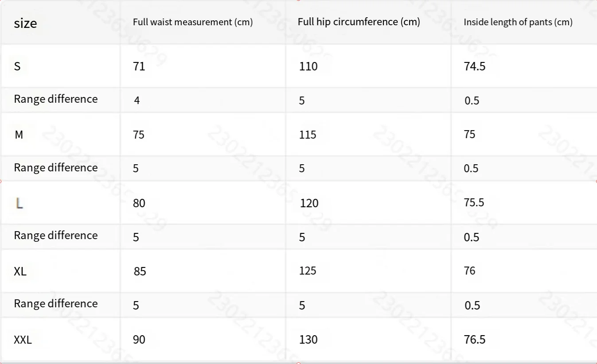The height and width of the screenshot is (364, 597).
Task: Click the waist range difference value 4
Action: pyautogui.click(x=137, y=101)
